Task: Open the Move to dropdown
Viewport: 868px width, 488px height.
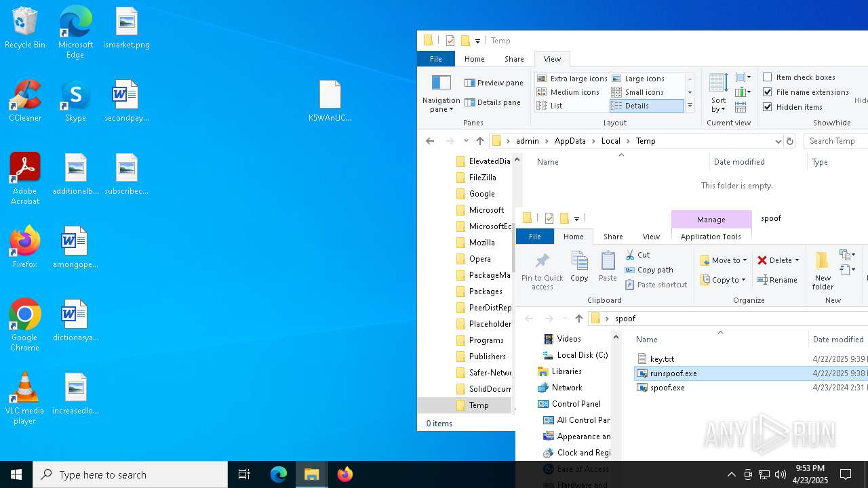Action: 724,260
